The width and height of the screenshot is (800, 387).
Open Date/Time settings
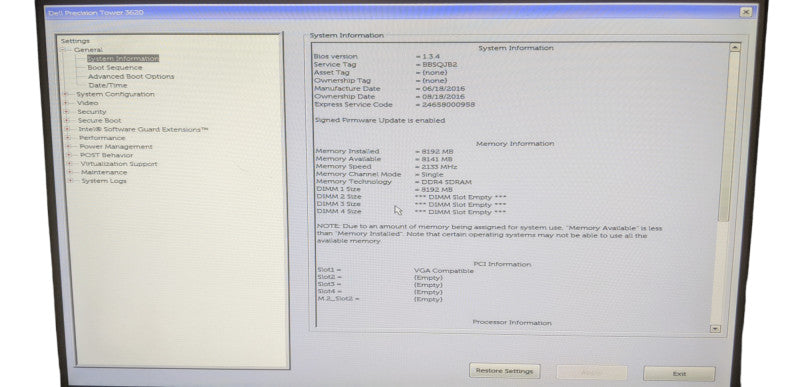108,85
